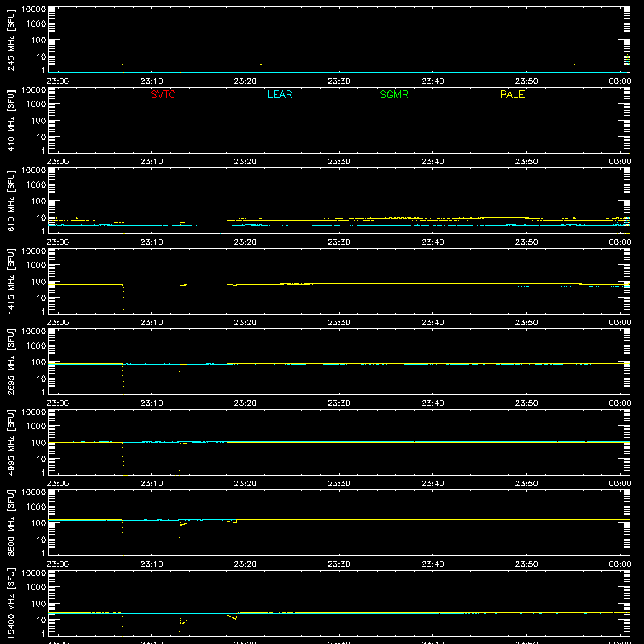Click the 10000 tick value on 8800 MHz axis
The width and height of the screenshot is (644, 644).
[34, 493]
